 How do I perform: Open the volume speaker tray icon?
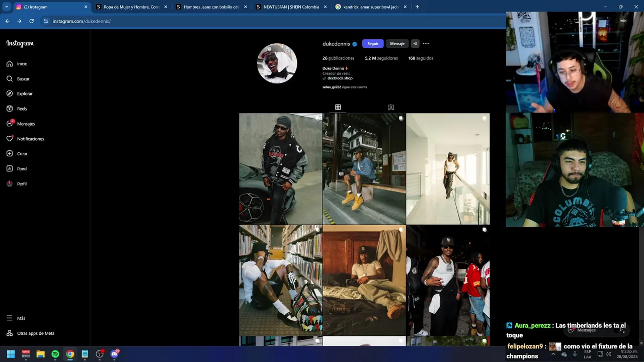609,354
